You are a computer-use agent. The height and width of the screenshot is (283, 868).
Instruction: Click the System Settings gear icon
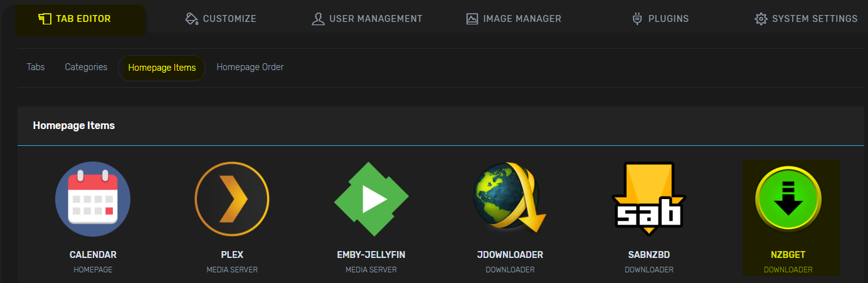pos(761,19)
